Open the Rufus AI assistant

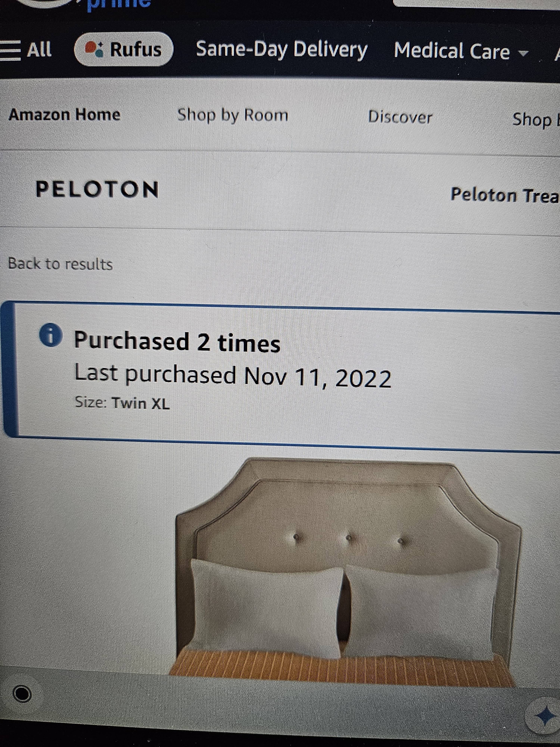(123, 49)
